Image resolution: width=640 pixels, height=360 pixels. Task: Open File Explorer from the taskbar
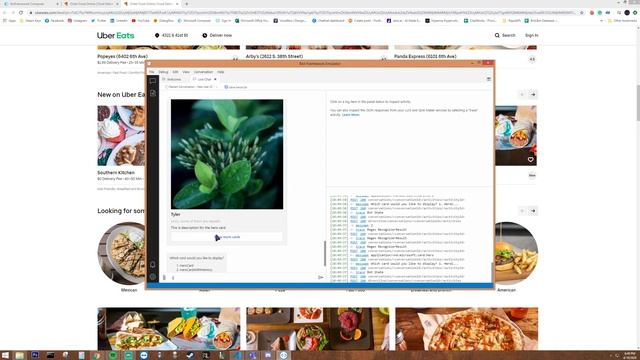(19, 356)
